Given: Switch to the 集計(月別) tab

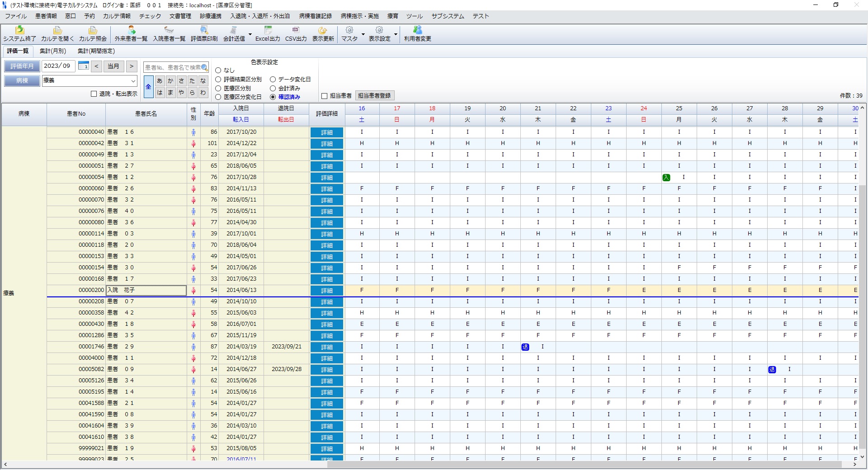Looking at the screenshot, I should click(x=53, y=51).
